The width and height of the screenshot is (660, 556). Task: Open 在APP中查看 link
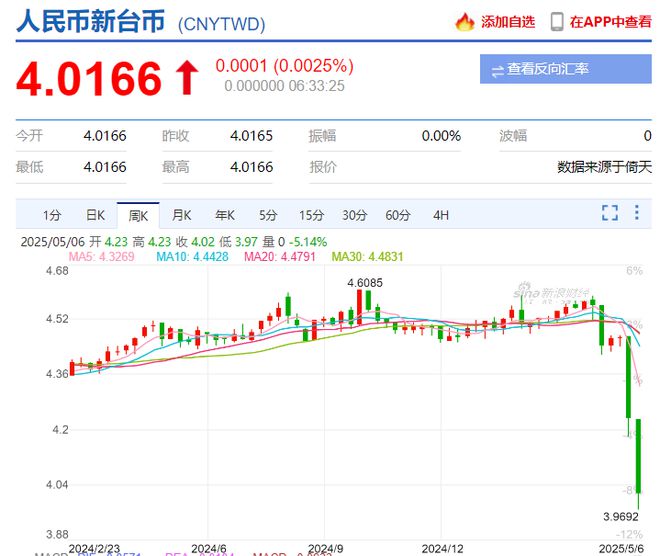[611, 22]
